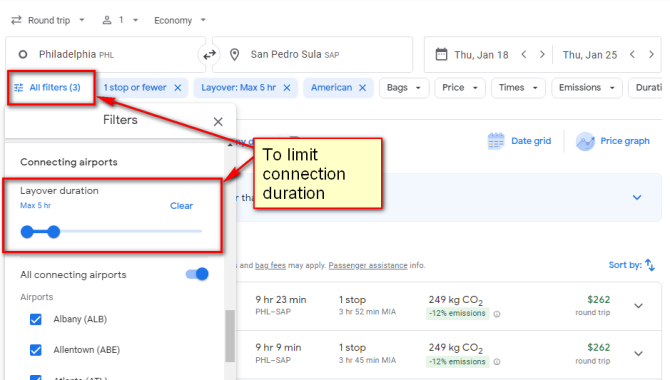Click the 3 hr 52 min MIA layover text
This screenshot has width=670, height=380.
[x=367, y=312]
